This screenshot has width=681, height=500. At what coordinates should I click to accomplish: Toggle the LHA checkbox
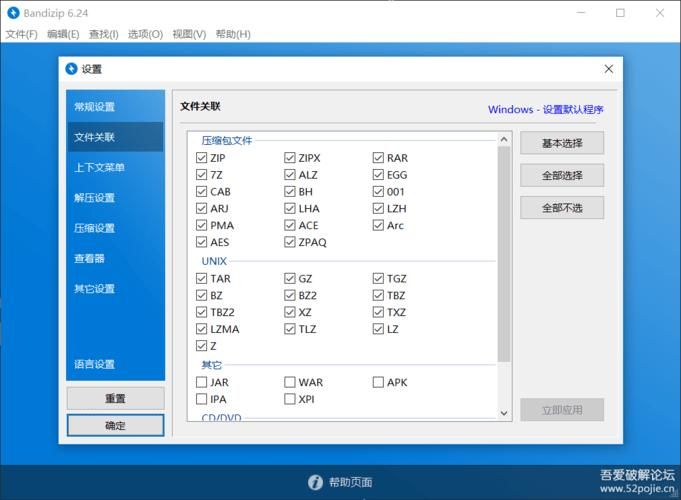tap(290, 209)
